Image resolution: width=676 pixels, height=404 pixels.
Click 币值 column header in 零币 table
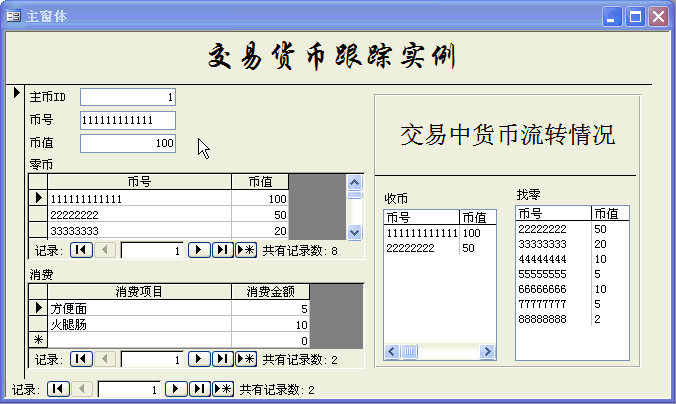260,182
